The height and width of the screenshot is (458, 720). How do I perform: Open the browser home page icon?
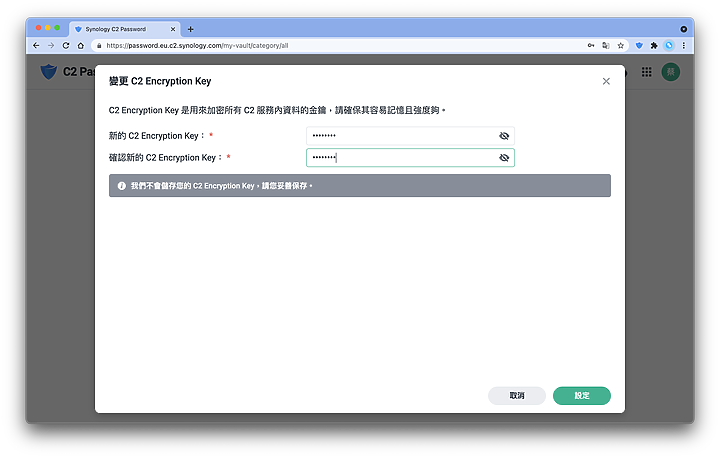(x=81, y=45)
